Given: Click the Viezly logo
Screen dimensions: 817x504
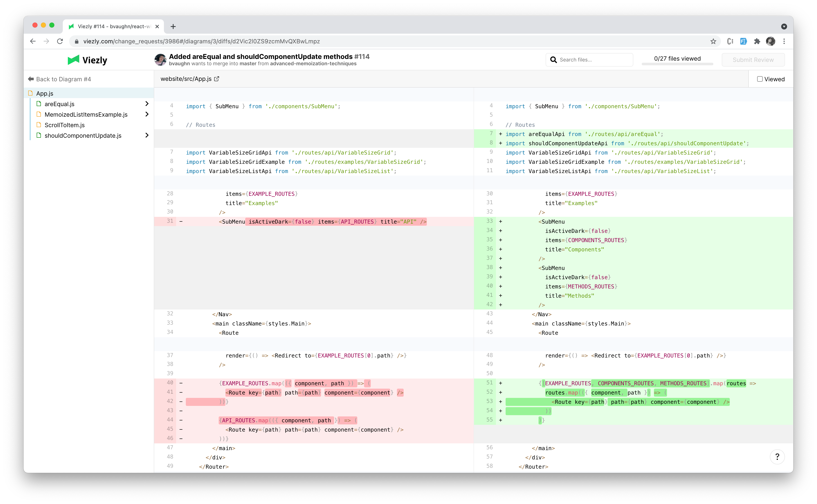Looking at the screenshot, I should coord(87,60).
